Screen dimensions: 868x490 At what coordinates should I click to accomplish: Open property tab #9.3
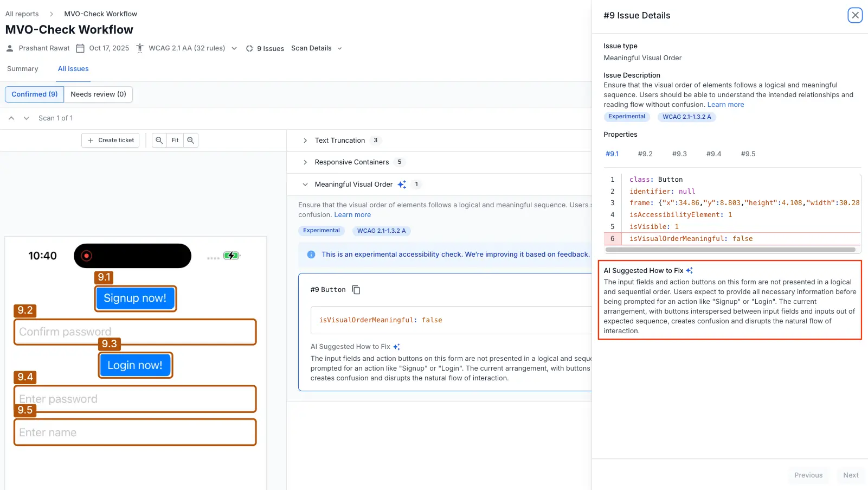680,154
